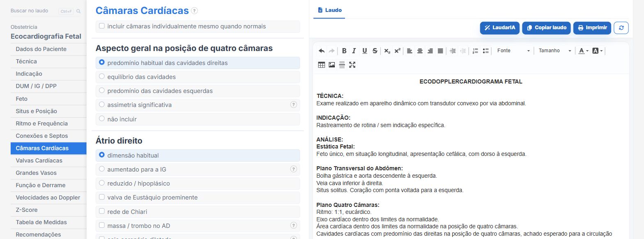Open help for assimetria significativa
The width and height of the screenshot is (644, 239).
coord(293,105)
